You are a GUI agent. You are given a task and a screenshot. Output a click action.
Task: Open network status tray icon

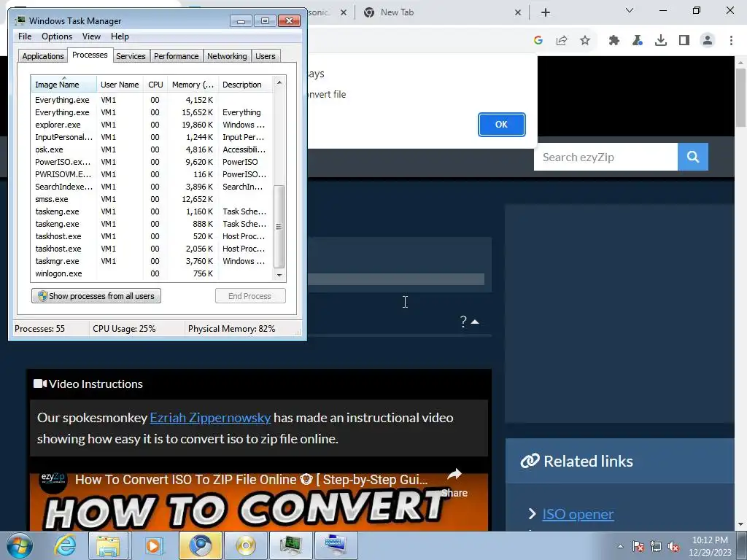tap(656, 546)
